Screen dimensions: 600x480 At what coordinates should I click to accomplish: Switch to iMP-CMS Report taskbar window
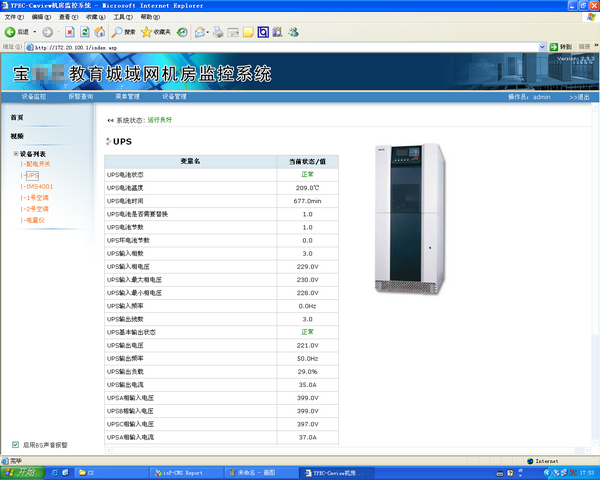click(x=186, y=473)
